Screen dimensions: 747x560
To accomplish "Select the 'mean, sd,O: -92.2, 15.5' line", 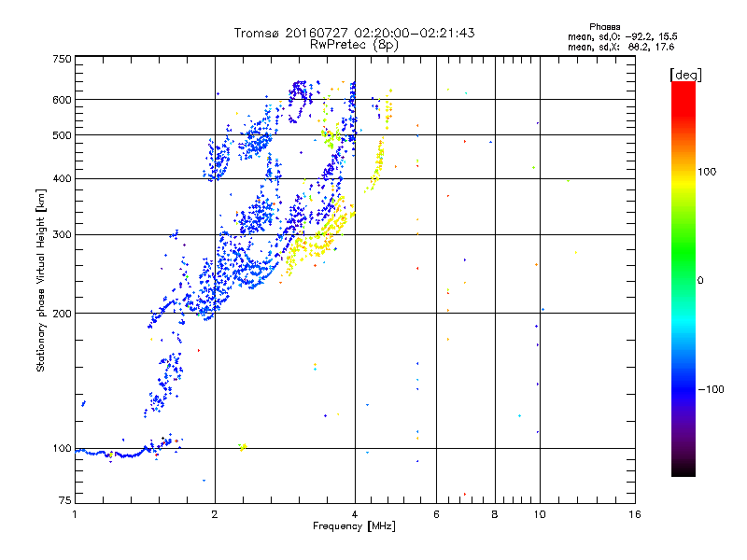I will click(622, 36).
